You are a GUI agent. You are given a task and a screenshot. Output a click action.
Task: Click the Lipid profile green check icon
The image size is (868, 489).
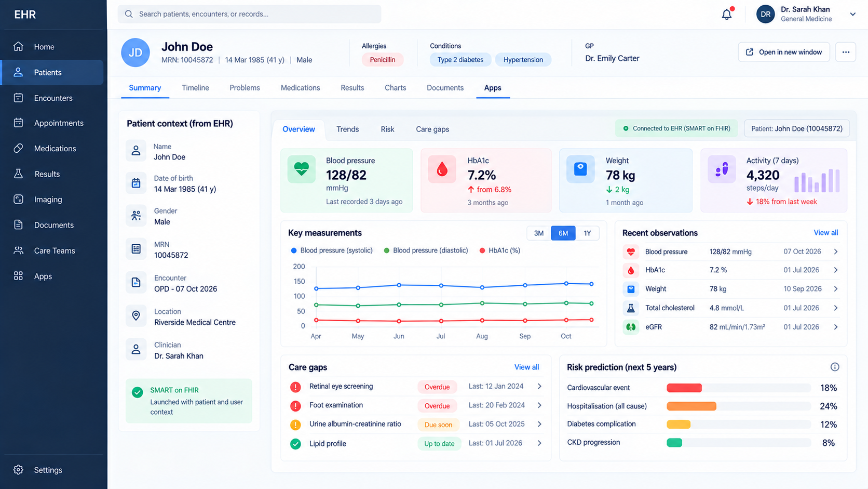click(295, 444)
